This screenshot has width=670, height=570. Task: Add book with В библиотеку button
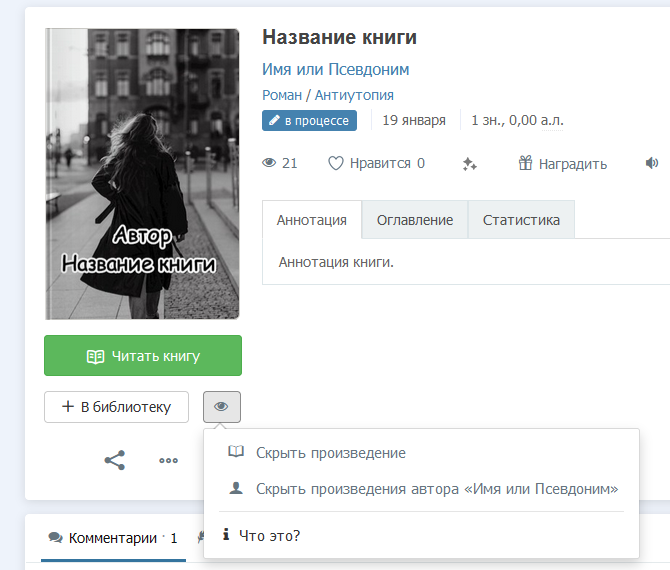(116, 407)
